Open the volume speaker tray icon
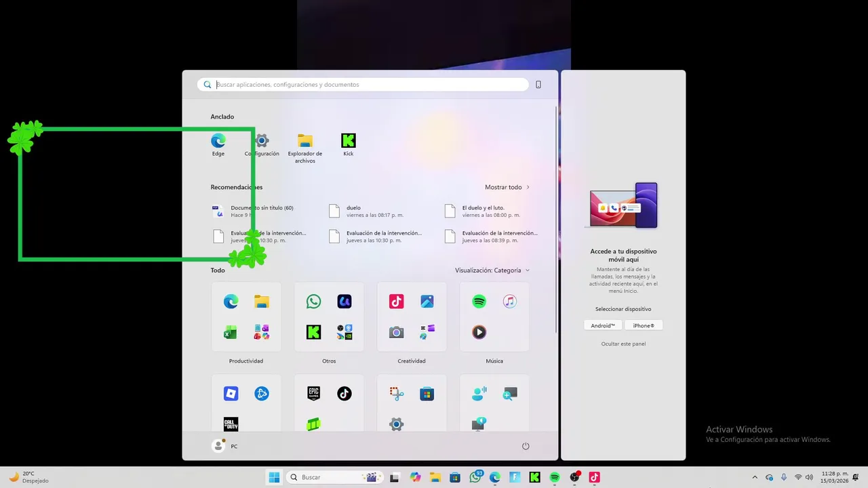Screen dimensions: 868x488 tap(809, 477)
